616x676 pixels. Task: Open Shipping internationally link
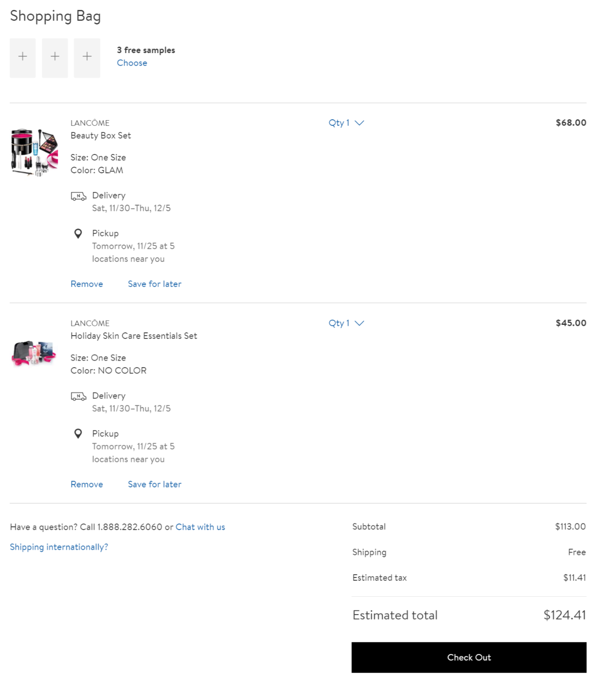[59, 547]
